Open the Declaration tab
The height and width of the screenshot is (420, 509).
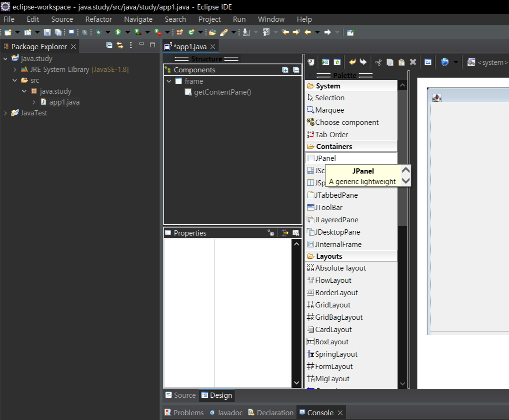(271, 412)
